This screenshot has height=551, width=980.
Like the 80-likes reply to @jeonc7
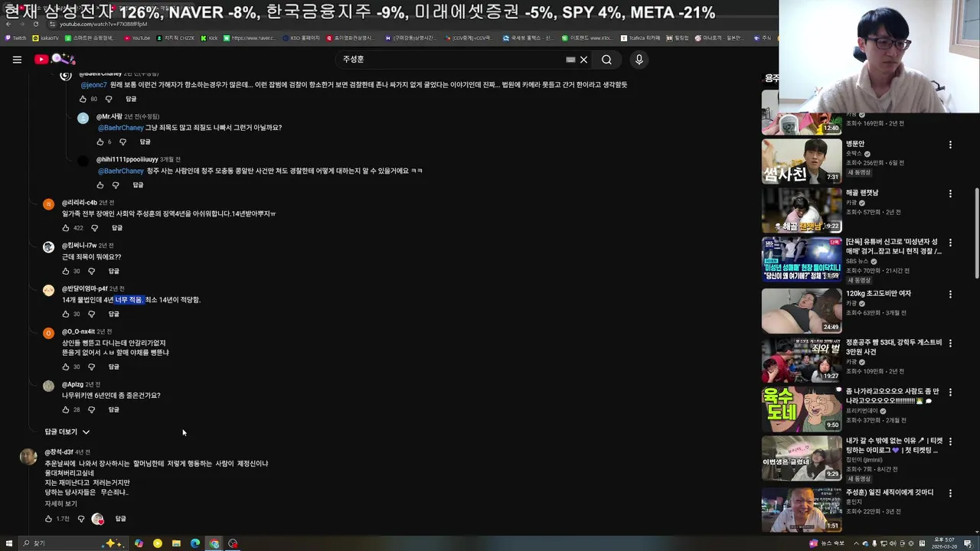(83, 99)
